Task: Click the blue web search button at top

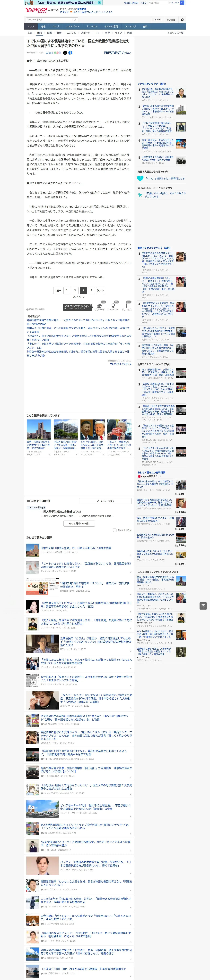Action: (x=182, y=3)
